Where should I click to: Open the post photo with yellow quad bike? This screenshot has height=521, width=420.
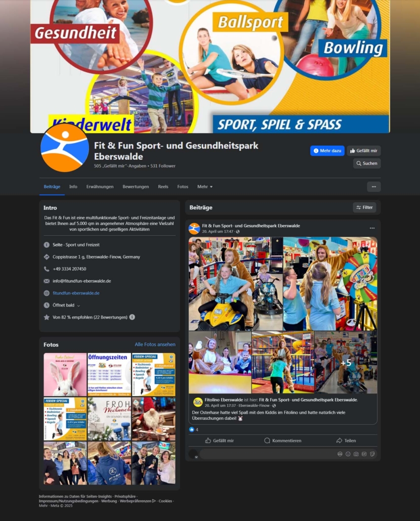(236, 284)
